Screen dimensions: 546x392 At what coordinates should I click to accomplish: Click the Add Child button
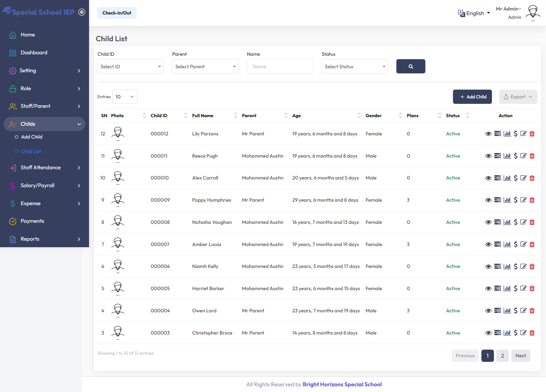pyautogui.click(x=472, y=97)
